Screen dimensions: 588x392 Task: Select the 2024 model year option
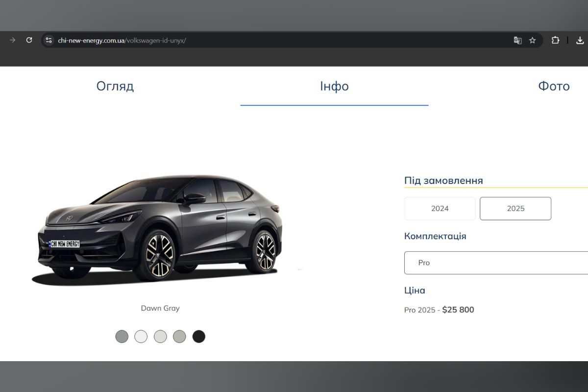(x=440, y=208)
